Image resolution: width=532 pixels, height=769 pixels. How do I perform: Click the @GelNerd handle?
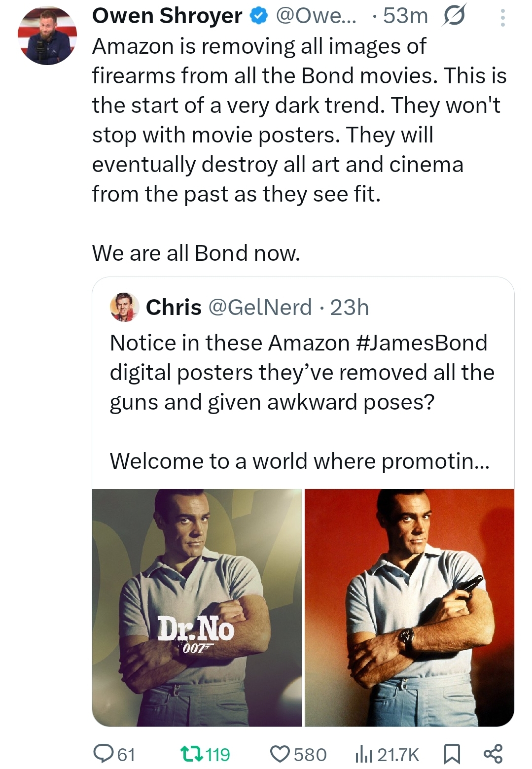pos(260,307)
